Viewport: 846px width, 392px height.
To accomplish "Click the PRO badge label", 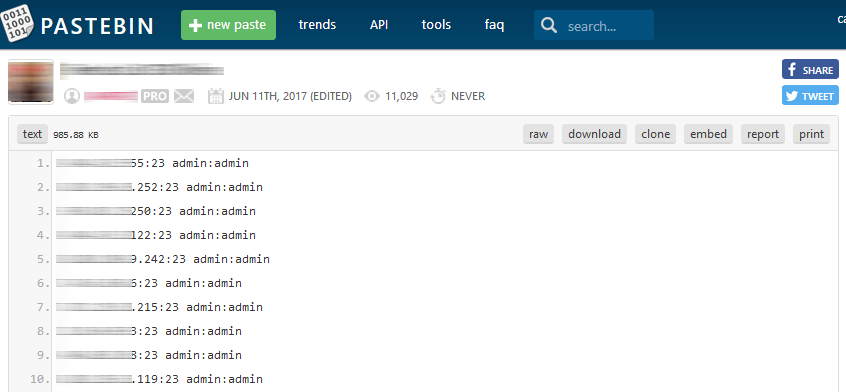I will [155, 97].
